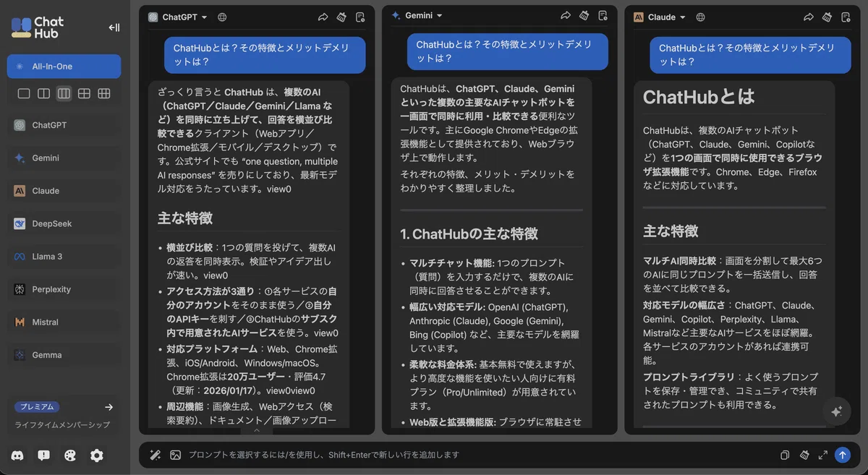Select two-column layout icon
Viewport: 868px width, 475px height.
44,94
